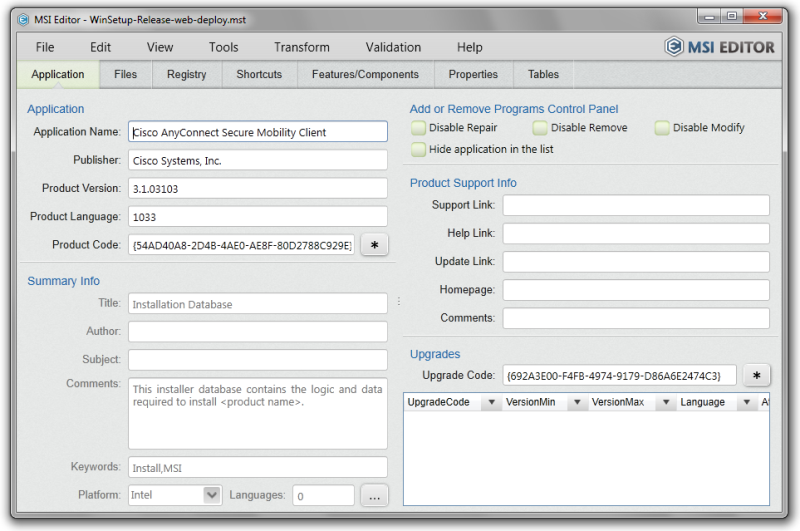Viewport: 800px width, 531px height.
Task: Close the MSI Editor window
Action: (763, 16)
